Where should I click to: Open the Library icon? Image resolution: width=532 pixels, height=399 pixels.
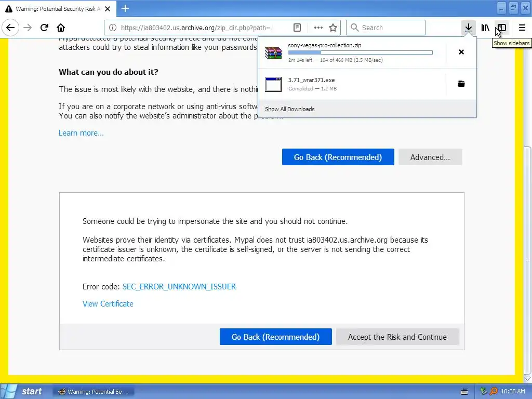click(x=485, y=28)
